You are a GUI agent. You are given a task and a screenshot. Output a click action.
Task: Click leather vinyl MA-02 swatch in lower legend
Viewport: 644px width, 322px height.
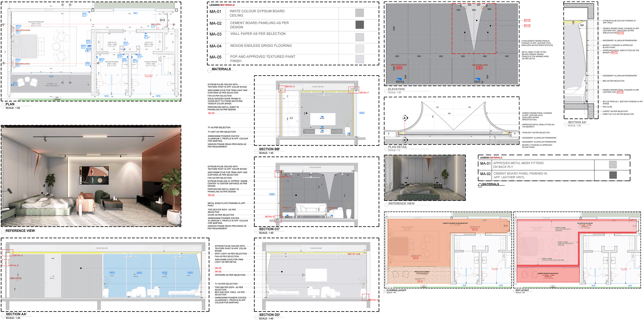point(613,175)
